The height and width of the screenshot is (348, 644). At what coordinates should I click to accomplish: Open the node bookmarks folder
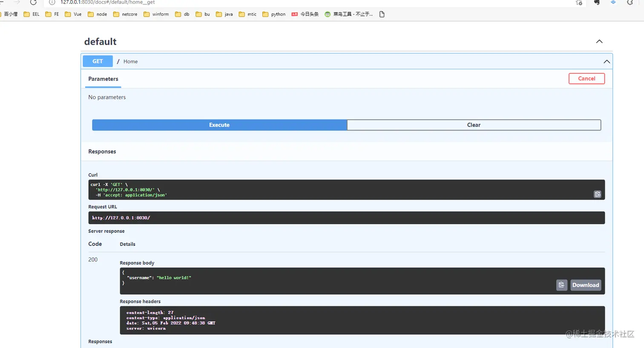[x=98, y=14]
